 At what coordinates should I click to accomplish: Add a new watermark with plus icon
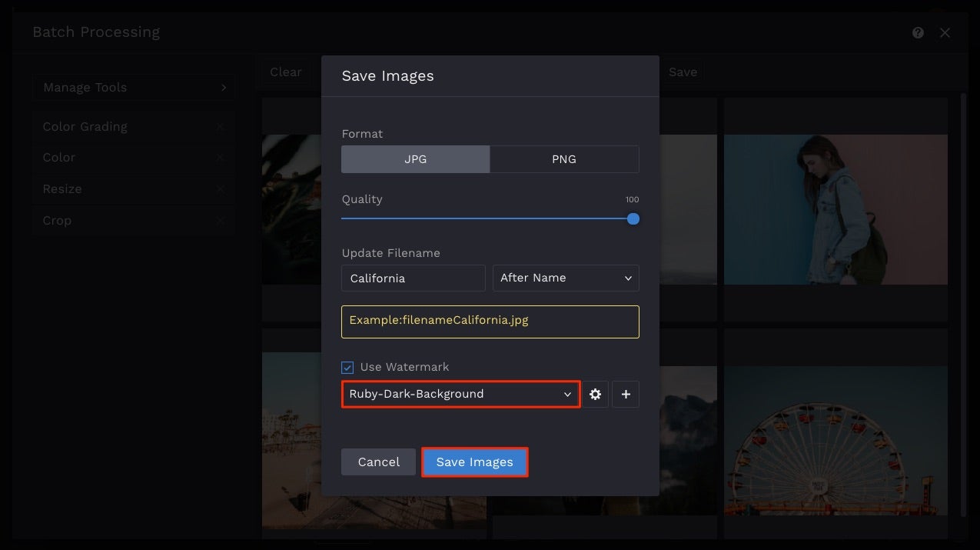626,394
